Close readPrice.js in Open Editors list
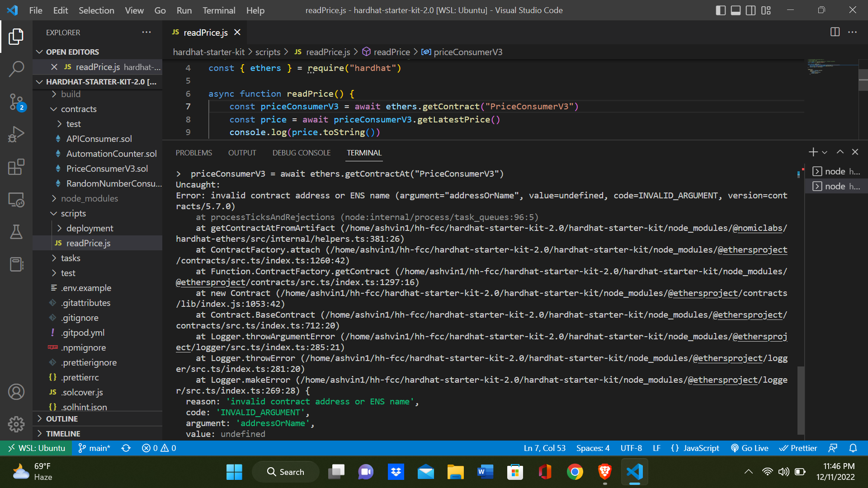The image size is (868, 488). click(54, 67)
